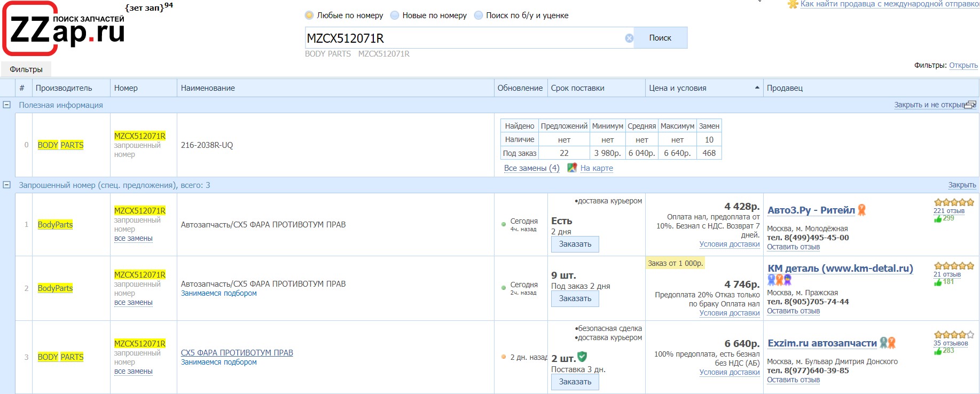
Task: Select Поиск по б/у и уценке option
Action: [x=479, y=15]
